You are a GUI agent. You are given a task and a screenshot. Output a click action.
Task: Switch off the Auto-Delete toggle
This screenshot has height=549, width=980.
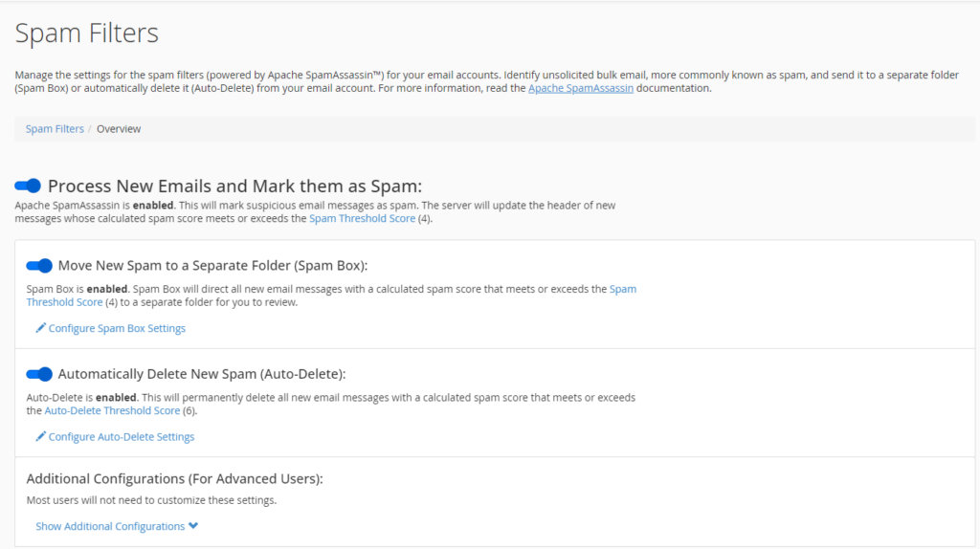click(39, 374)
